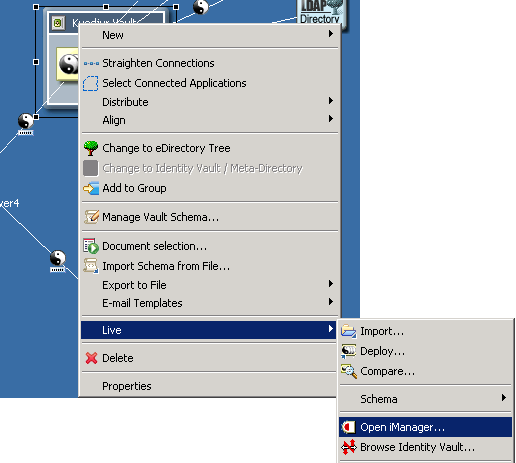Screen dimensions: 516x463
Task: Choose Browse Identity Vault...
Action: (425, 447)
